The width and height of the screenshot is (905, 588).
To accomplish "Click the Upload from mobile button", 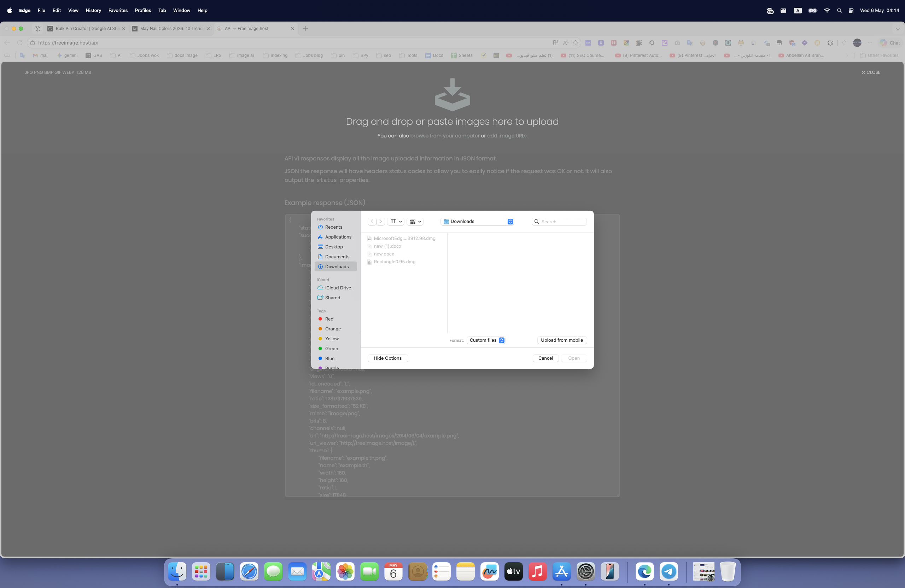I will pos(562,340).
